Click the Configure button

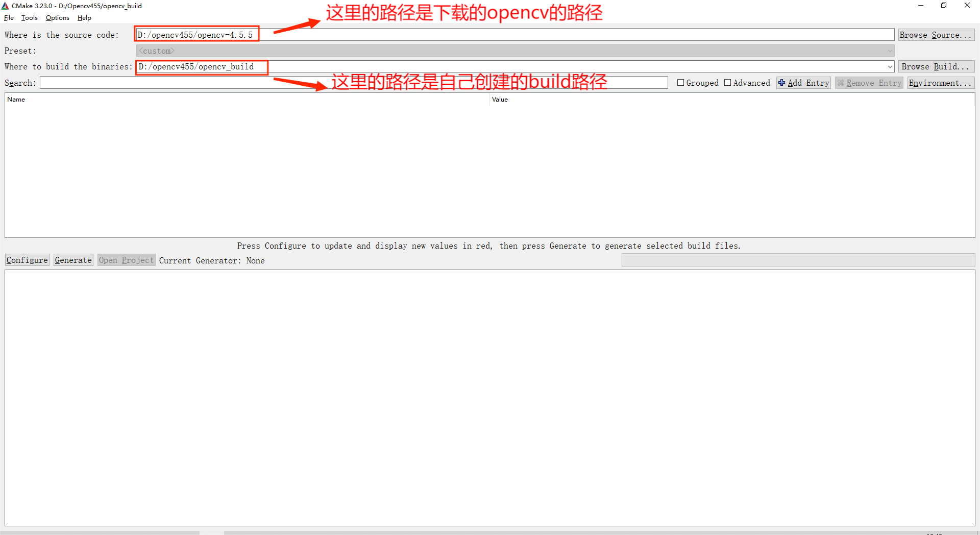(27, 260)
